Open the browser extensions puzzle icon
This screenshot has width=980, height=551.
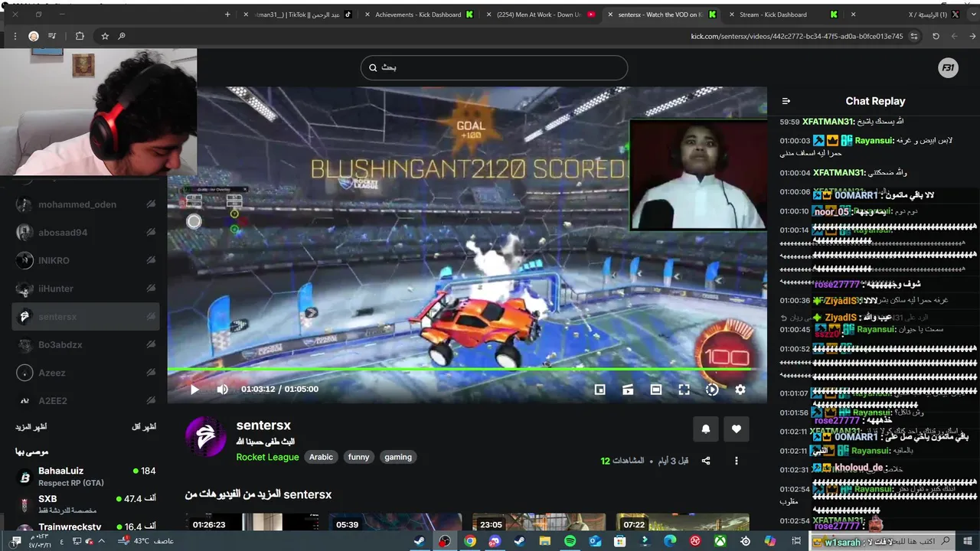80,36
